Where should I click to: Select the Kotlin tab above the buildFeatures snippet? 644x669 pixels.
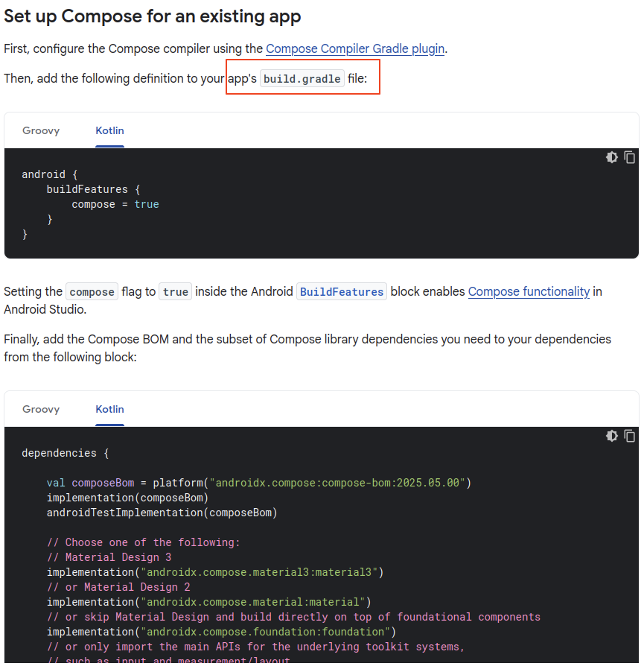tap(109, 130)
